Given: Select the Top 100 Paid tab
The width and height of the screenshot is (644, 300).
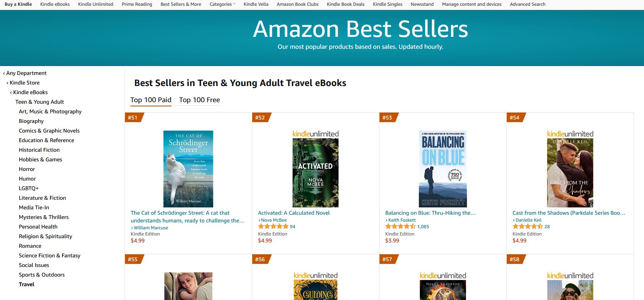Looking at the screenshot, I should [151, 100].
